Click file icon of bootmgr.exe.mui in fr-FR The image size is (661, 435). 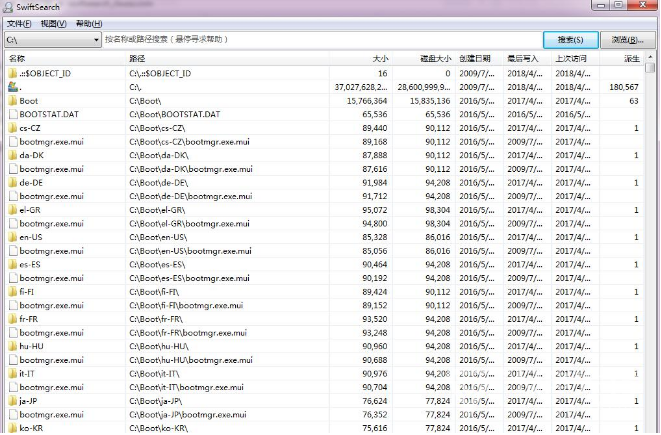[x=13, y=333]
